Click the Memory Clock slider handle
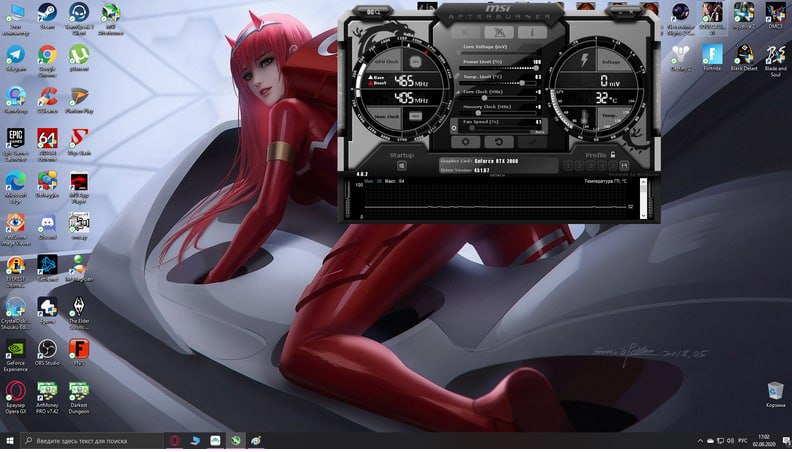 (478, 113)
